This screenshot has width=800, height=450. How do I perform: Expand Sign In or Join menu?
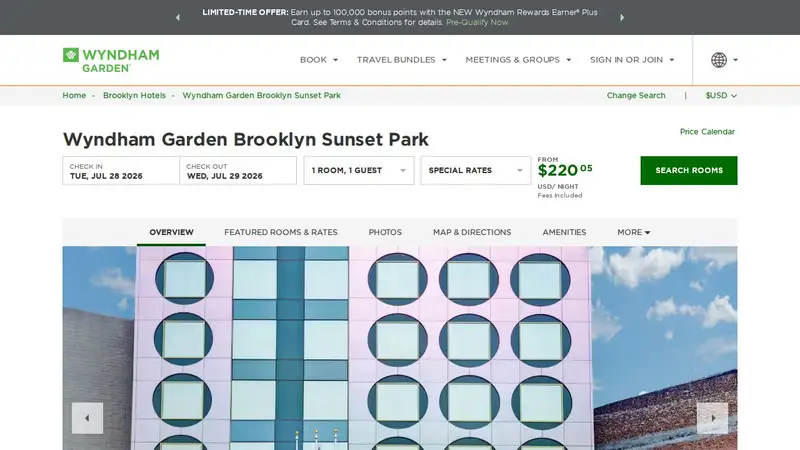[632, 60]
